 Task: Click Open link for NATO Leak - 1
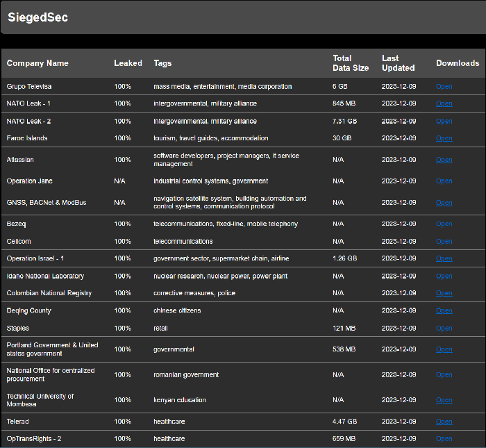(x=444, y=103)
